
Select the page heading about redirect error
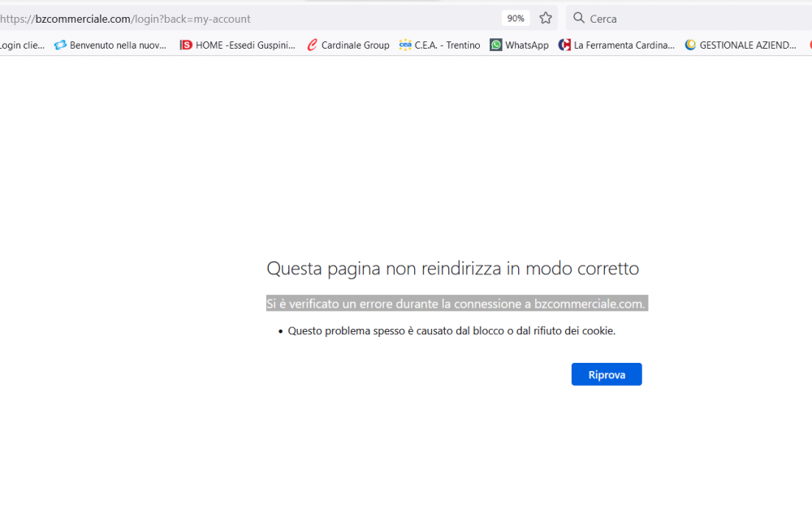pos(452,268)
